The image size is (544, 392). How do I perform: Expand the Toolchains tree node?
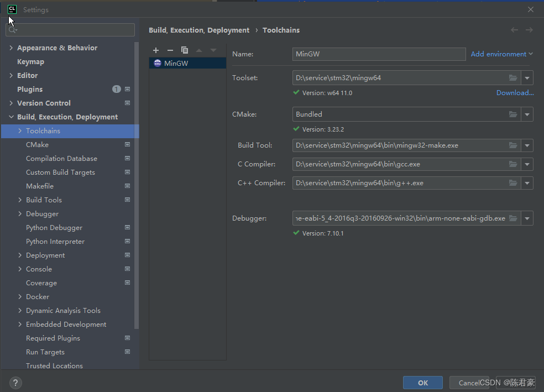(20, 131)
